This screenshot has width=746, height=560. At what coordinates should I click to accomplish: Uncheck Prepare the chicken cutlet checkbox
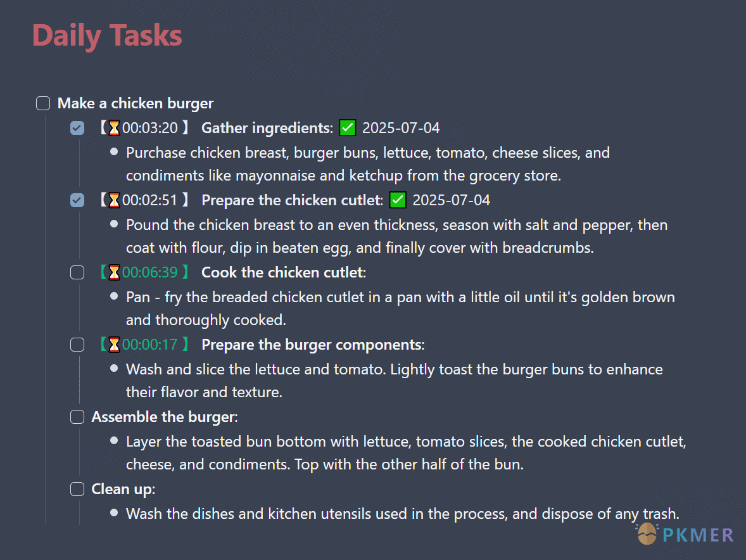click(x=77, y=200)
